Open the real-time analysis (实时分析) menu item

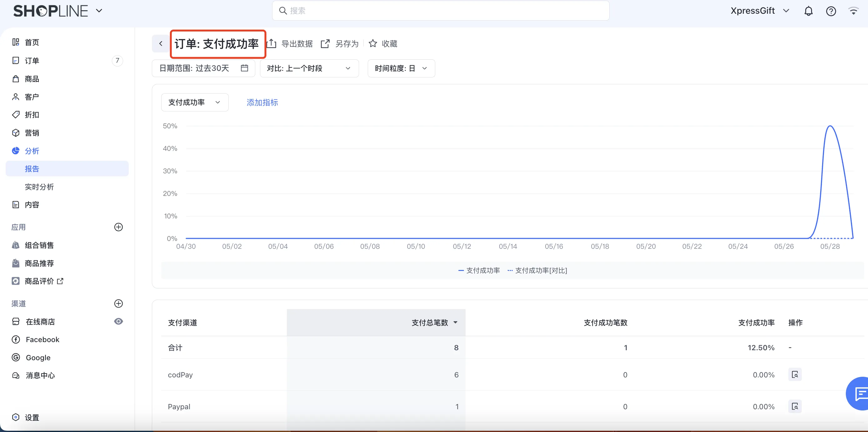click(x=39, y=187)
